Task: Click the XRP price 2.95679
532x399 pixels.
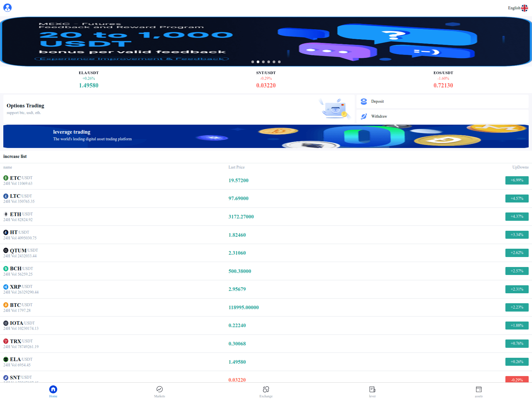Action: (x=237, y=289)
